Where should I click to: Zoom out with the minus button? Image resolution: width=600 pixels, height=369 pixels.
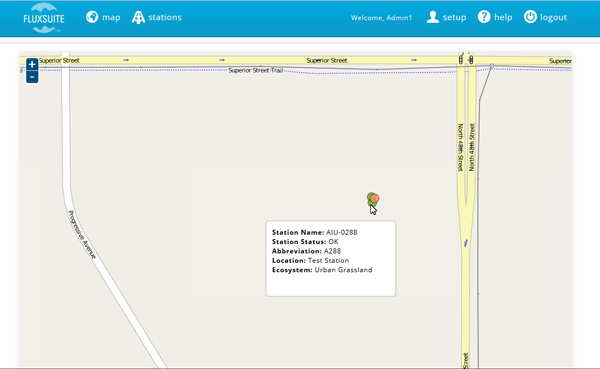click(x=32, y=77)
